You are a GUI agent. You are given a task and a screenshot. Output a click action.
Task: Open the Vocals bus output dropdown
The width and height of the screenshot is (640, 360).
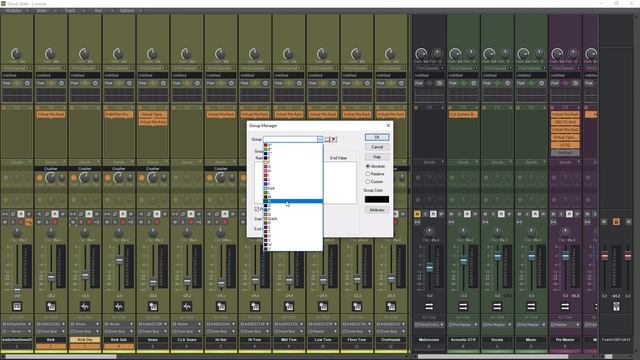(x=497, y=324)
